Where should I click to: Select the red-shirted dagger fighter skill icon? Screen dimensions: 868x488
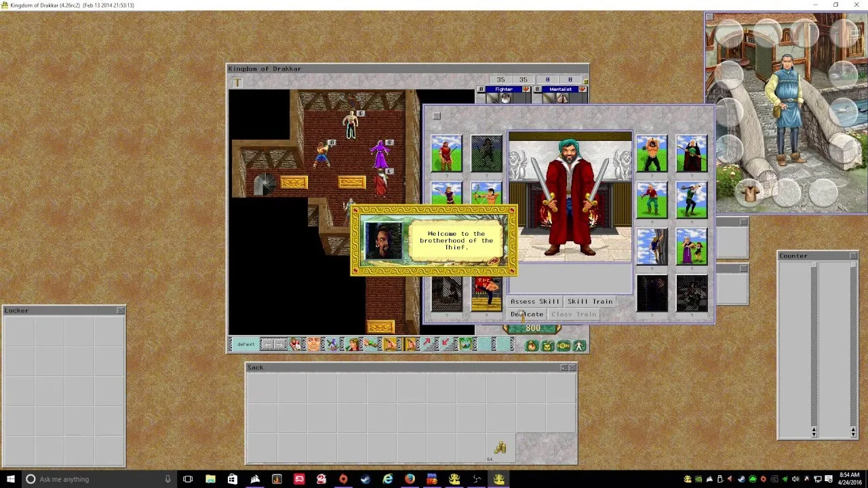point(652,200)
